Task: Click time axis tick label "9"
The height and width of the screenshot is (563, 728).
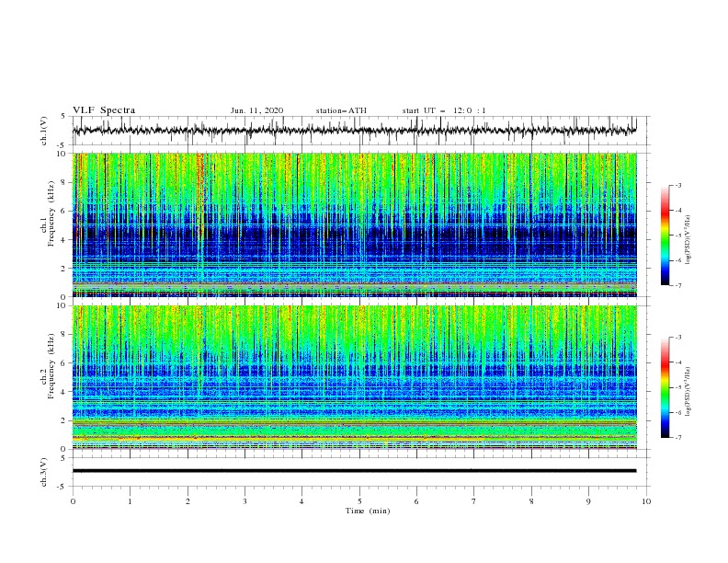Action: (588, 501)
